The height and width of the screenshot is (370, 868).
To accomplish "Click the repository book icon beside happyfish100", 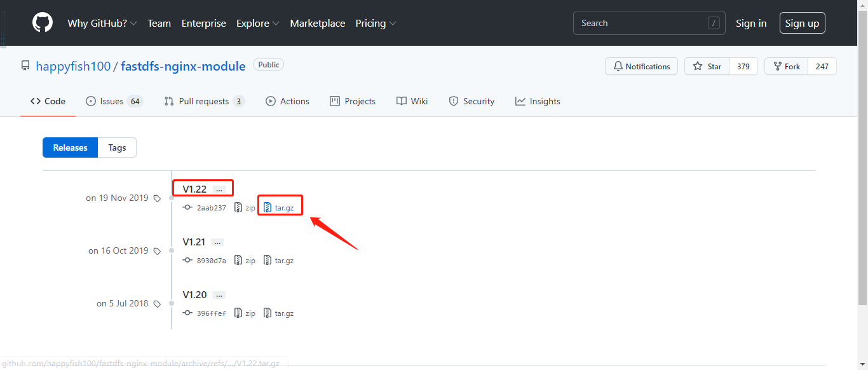I will point(25,65).
